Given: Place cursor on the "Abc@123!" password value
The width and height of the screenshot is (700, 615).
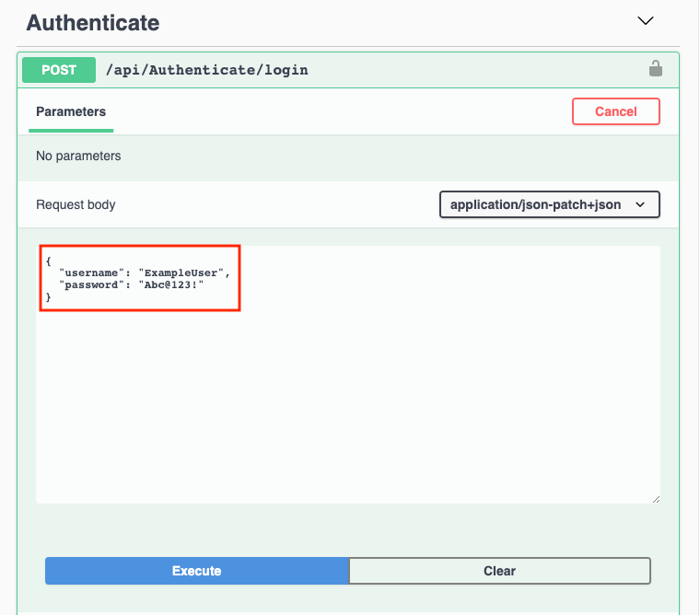Looking at the screenshot, I should 170,285.
